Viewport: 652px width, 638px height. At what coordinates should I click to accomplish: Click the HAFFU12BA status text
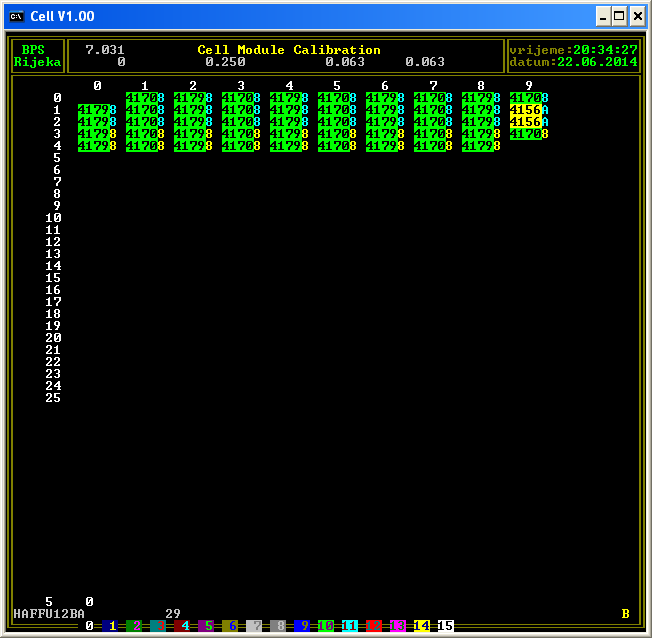tap(49, 613)
